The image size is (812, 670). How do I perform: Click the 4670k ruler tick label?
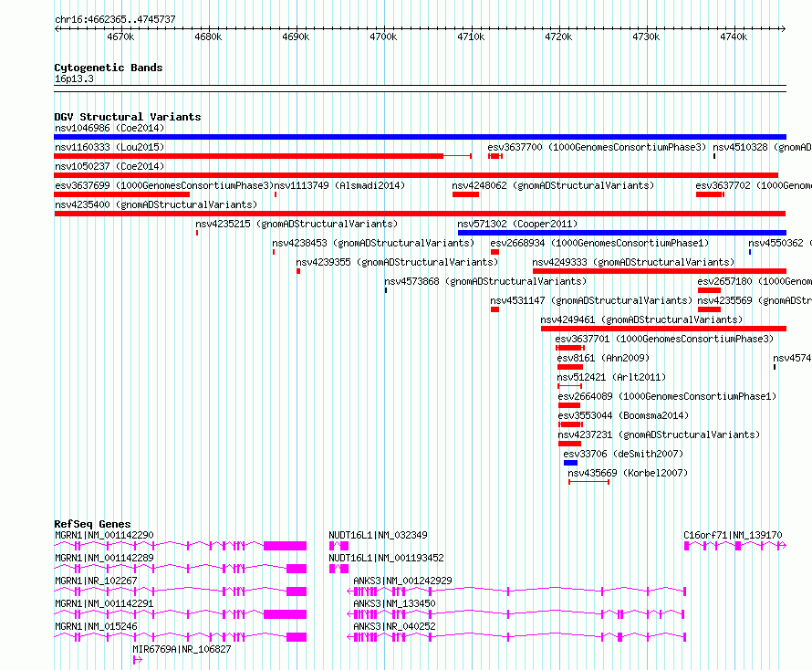pos(120,37)
